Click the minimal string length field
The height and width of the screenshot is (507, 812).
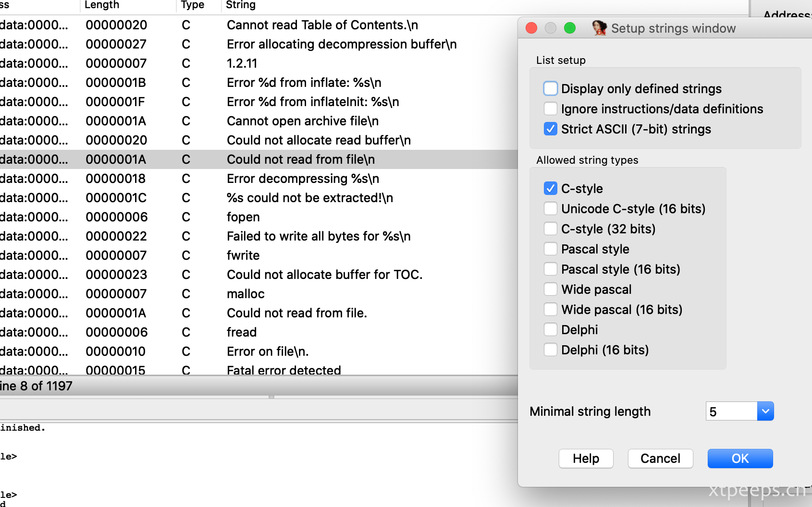[x=731, y=411]
